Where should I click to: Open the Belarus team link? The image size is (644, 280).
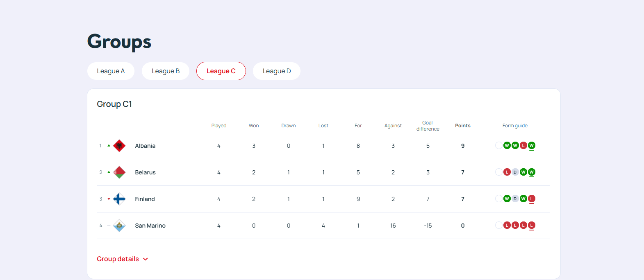click(x=145, y=172)
